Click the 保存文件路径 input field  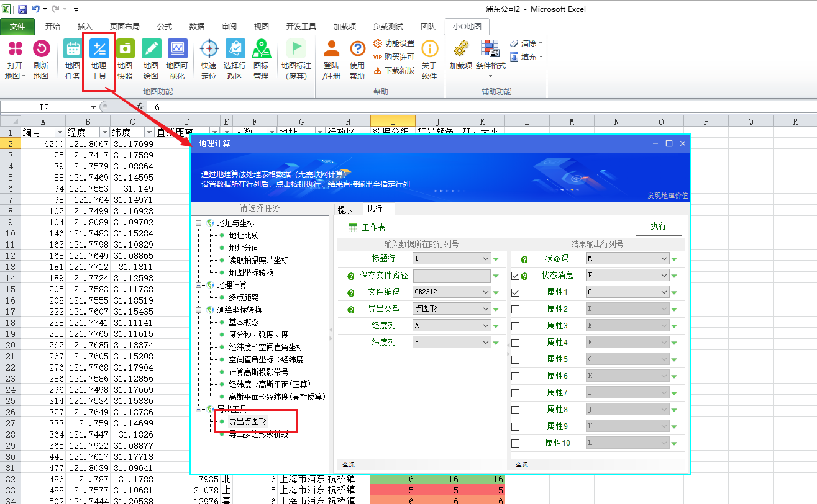(452, 275)
